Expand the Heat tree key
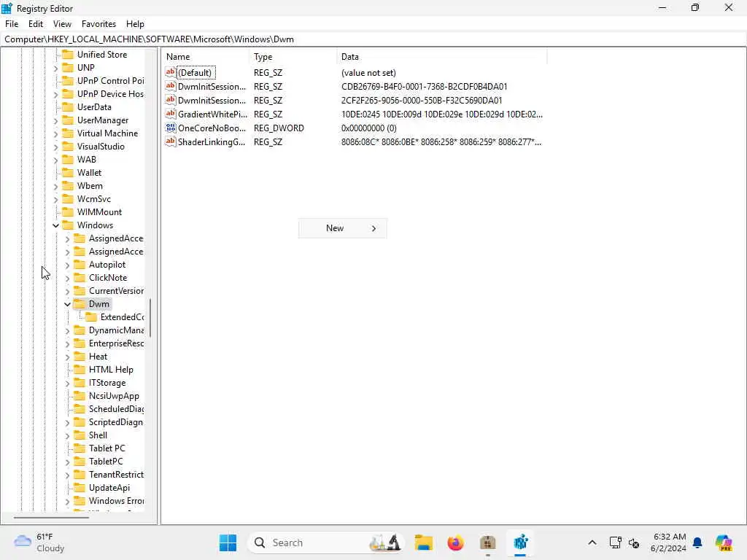The image size is (747, 560). [x=67, y=357]
